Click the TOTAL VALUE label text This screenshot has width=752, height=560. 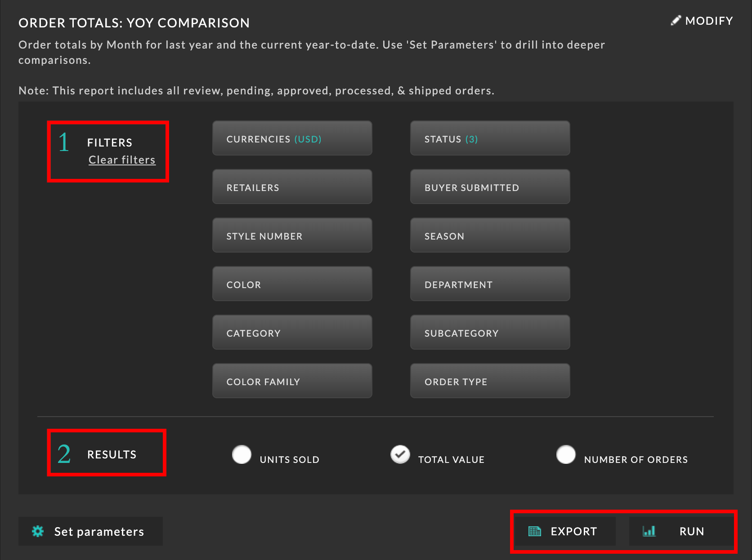tap(451, 459)
